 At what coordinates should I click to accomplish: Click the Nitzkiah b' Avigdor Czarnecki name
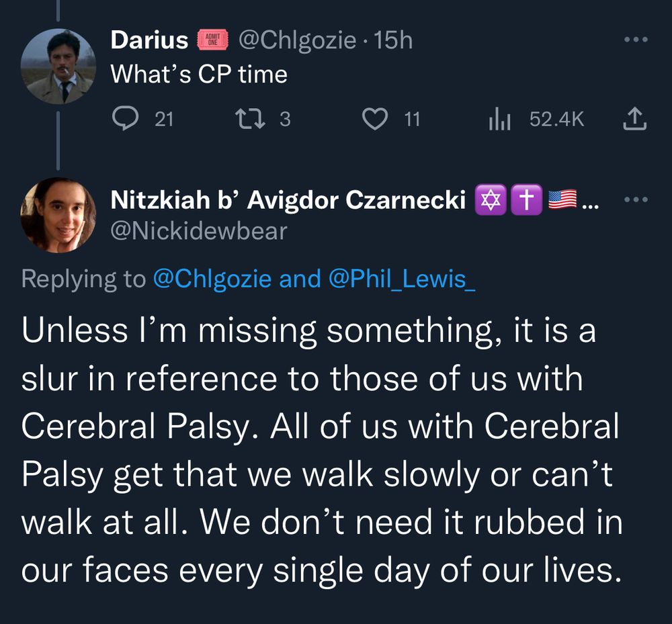288,199
